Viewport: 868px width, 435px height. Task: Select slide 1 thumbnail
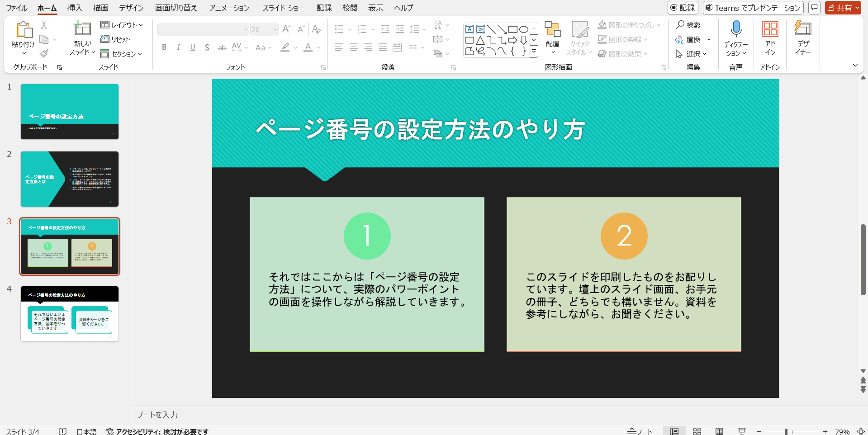(70, 112)
